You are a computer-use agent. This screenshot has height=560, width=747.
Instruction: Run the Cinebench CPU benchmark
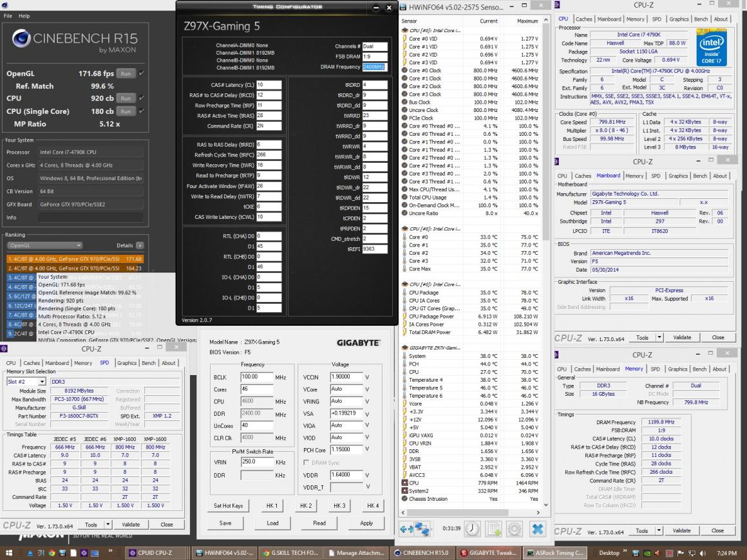[126, 98]
